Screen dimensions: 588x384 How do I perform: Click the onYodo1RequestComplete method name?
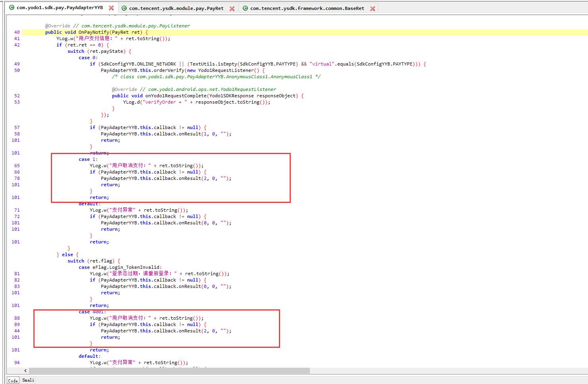(176, 96)
